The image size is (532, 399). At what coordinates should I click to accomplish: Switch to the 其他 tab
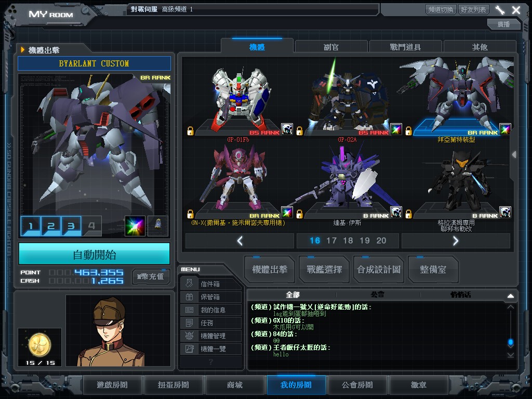tap(480, 47)
